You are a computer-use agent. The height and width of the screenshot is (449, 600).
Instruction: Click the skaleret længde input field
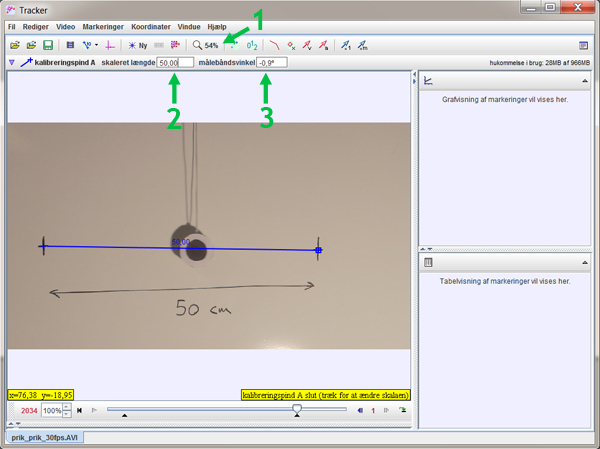click(x=175, y=63)
